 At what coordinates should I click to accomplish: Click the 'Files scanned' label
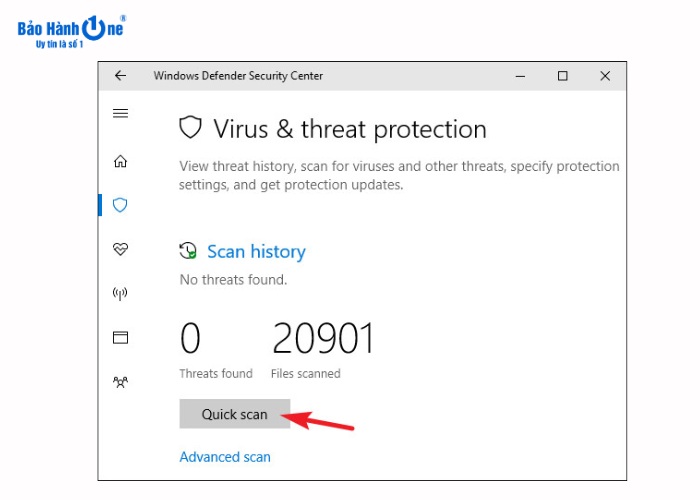[306, 373]
